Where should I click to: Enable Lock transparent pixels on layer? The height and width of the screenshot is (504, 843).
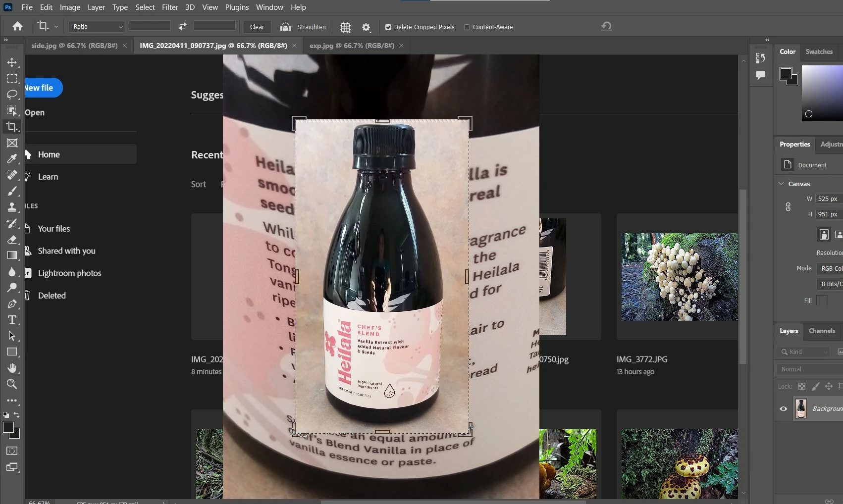pos(802,386)
